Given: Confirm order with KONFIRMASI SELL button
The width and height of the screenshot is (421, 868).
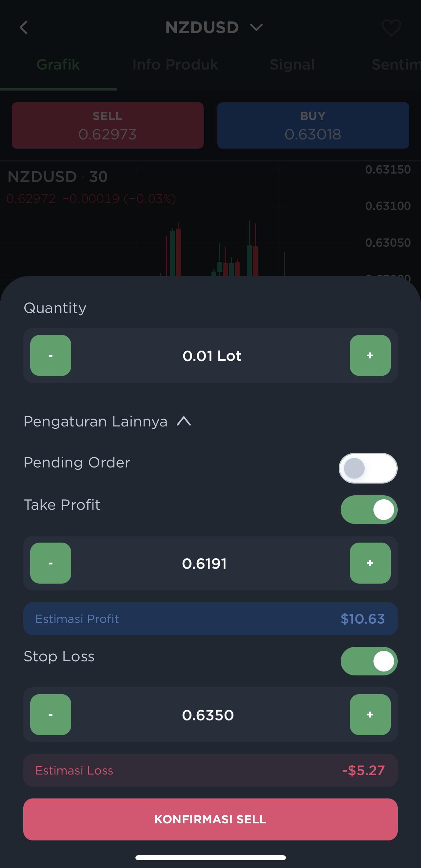Looking at the screenshot, I should (x=210, y=819).
